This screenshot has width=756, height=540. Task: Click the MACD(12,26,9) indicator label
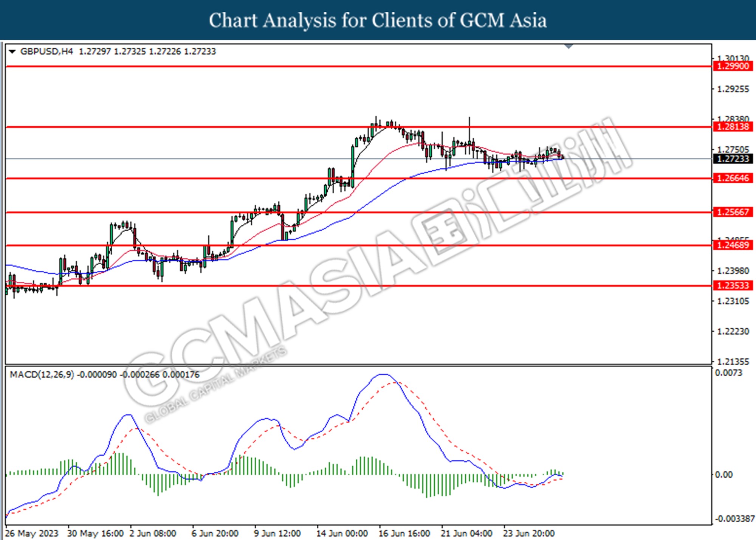click(42, 375)
